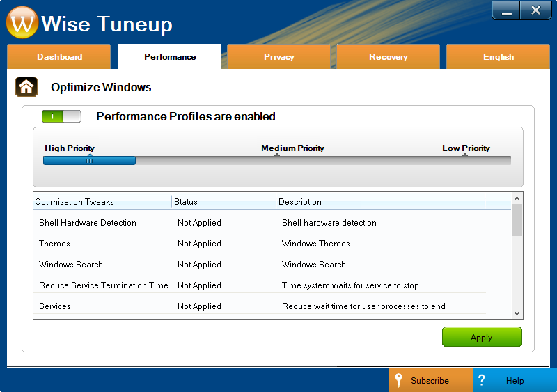Open Help from the bottom bar
Image resolution: width=557 pixels, height=392 pixels.
pos(515,380)
